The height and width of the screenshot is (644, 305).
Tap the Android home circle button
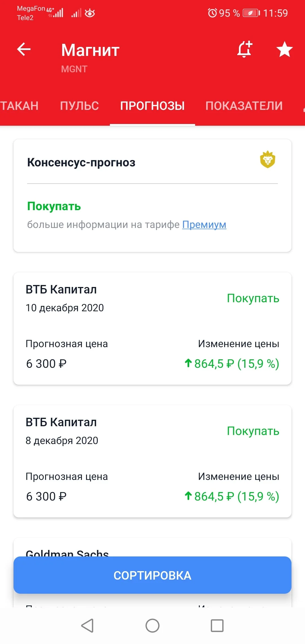pos(152,625)
